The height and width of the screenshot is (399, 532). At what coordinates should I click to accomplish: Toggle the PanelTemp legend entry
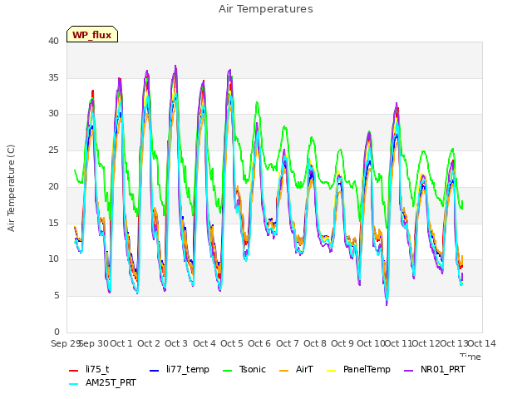tap(358, 369)
